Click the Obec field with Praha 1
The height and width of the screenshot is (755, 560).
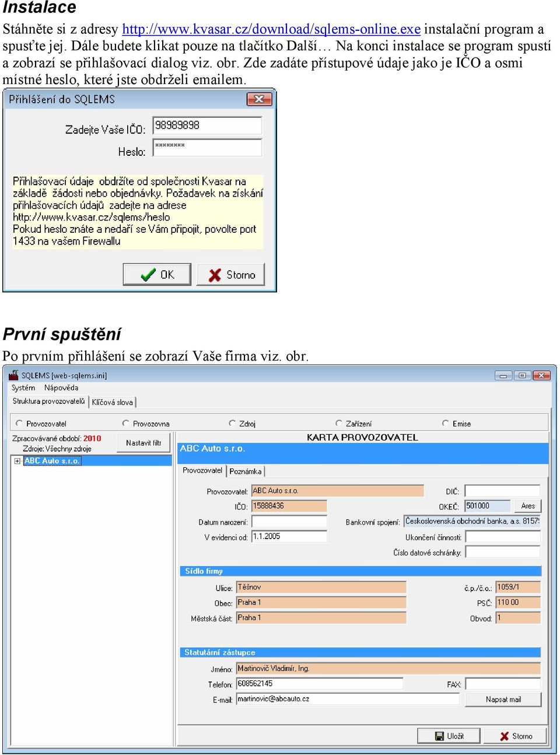pos(321,602)
